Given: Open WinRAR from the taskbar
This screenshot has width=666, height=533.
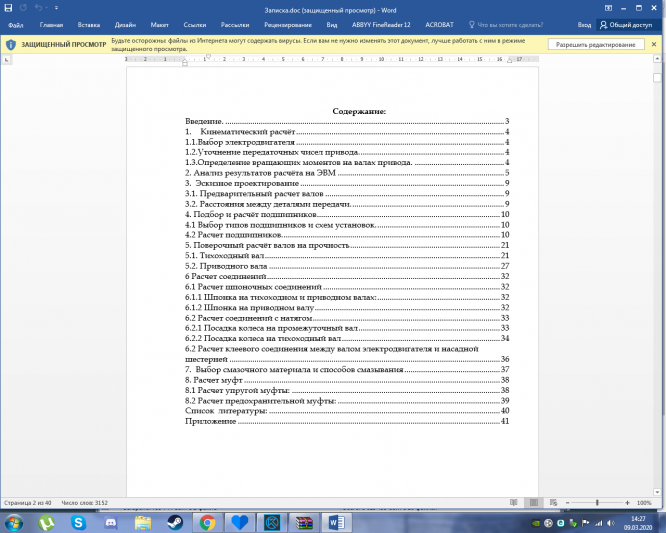Looking at the screenshot, I should point(304,523).
